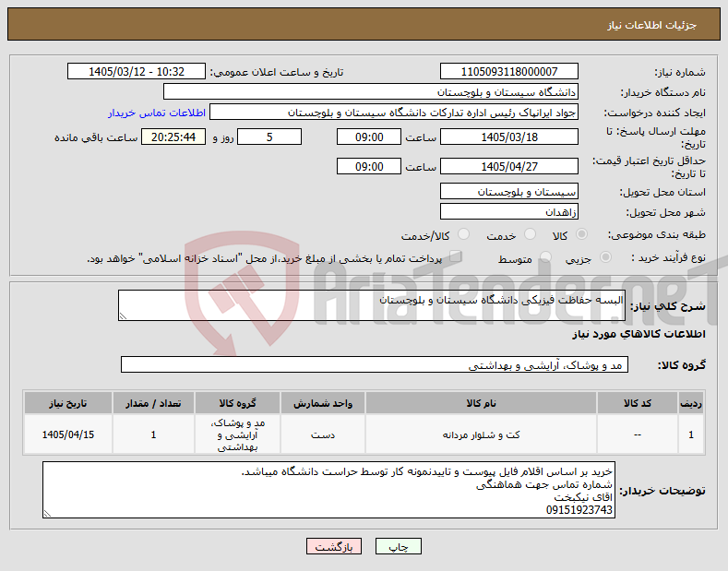Click the کد کالا column header
The image size is (728, 571).
click(x=637, y=403)
